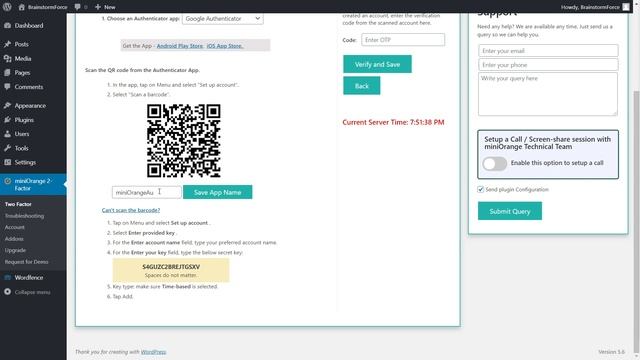The image size is (640, 360).
Task: Click the Pages icon in sidebar
Action: coord(7,73)
